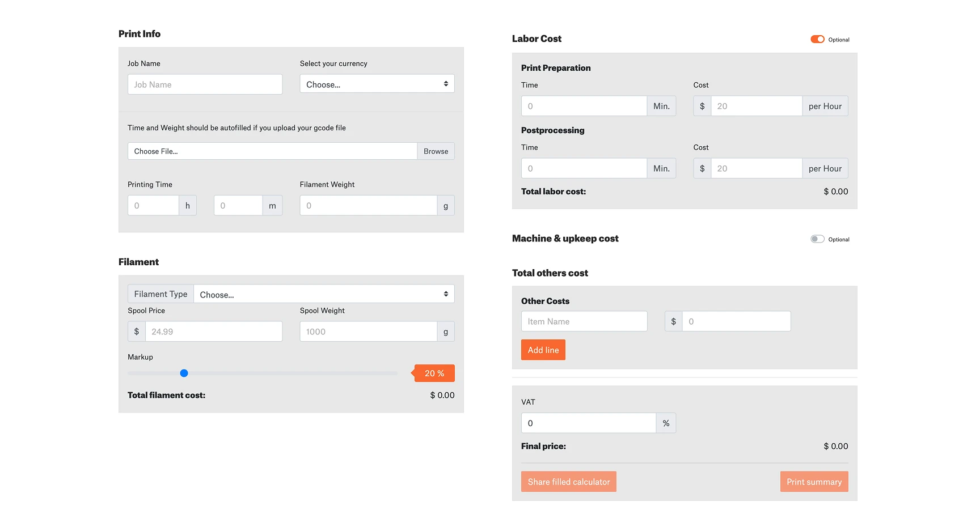Click the 'Min.' unit in Postprocessing

coord(661,168)
